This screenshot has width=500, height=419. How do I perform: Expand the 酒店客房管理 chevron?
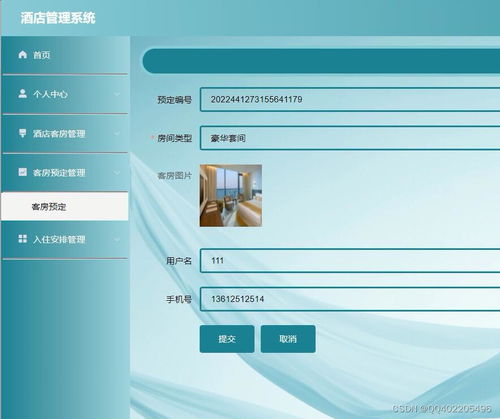tap(117, 134)
